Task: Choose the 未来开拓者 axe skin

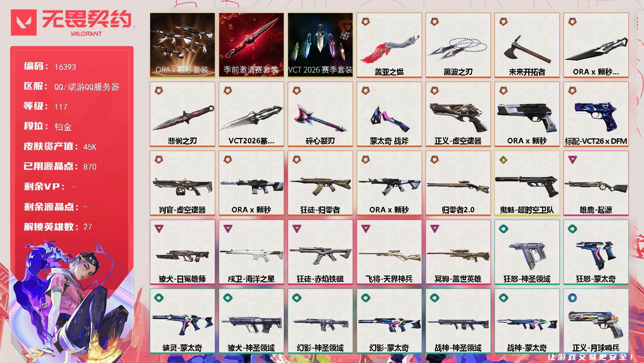Action: pyautogui.click(x=527, y=45)
